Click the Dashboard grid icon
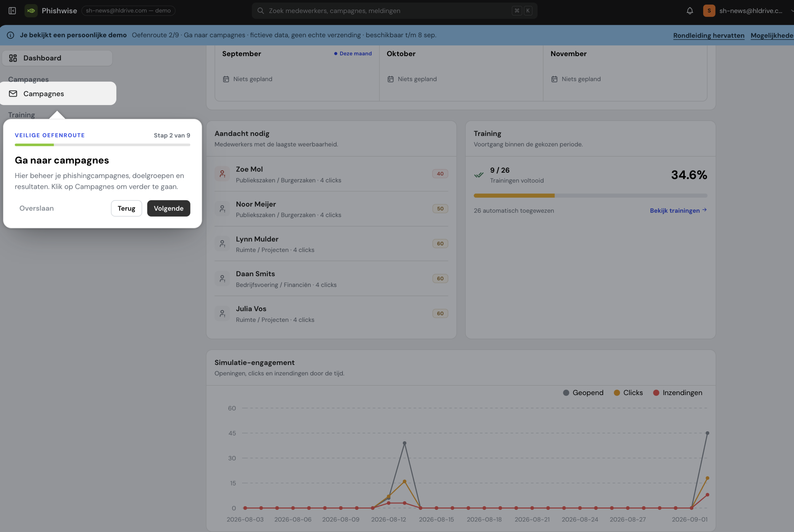 (x=13, y=58)
